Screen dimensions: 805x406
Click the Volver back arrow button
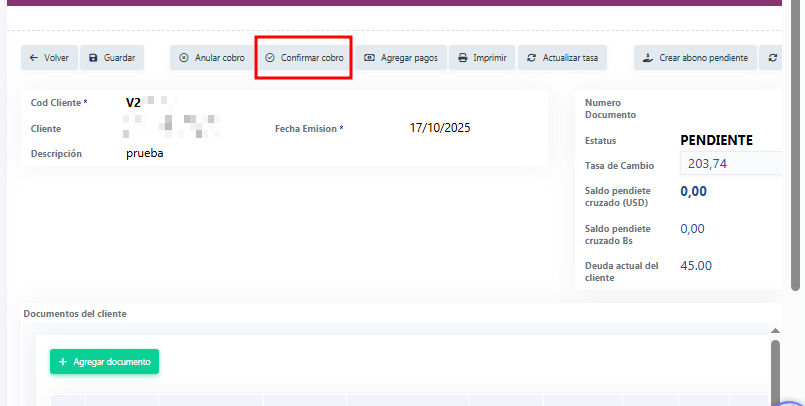click(x=49, y=58)
